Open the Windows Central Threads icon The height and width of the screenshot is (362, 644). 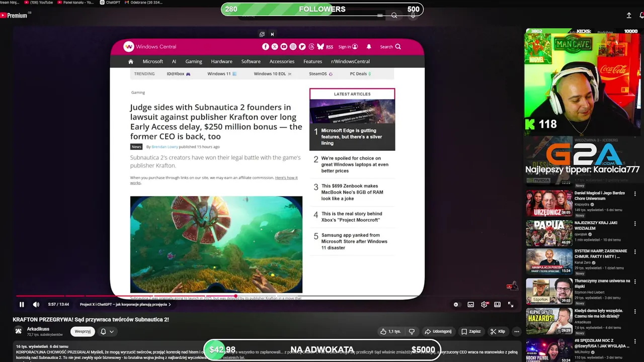tap(311, 47)
